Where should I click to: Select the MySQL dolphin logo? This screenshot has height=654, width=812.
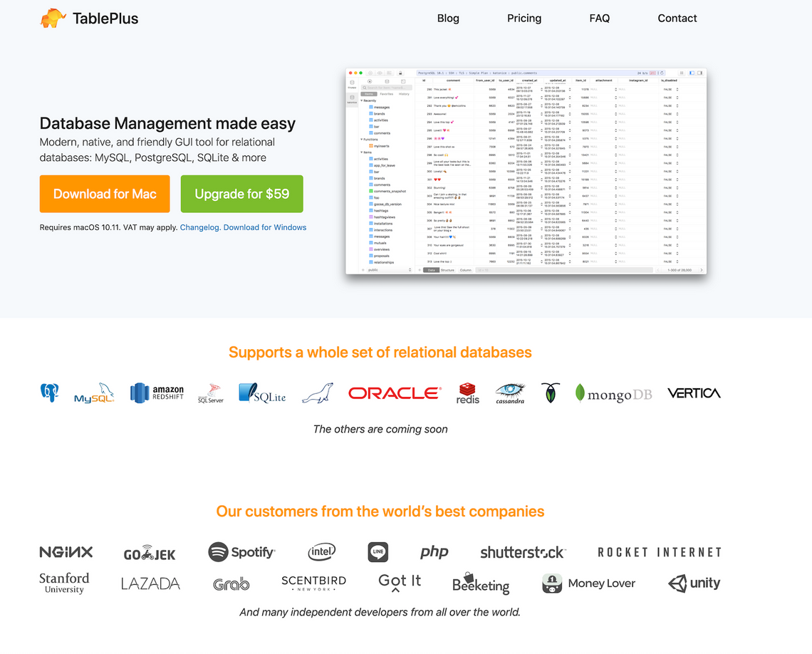click(93, 393)
